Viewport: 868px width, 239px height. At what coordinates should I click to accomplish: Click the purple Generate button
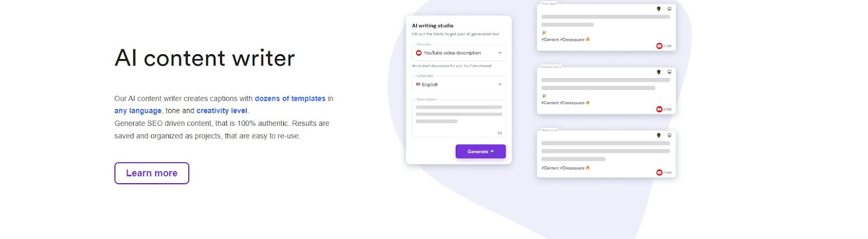tap(481, 152)
